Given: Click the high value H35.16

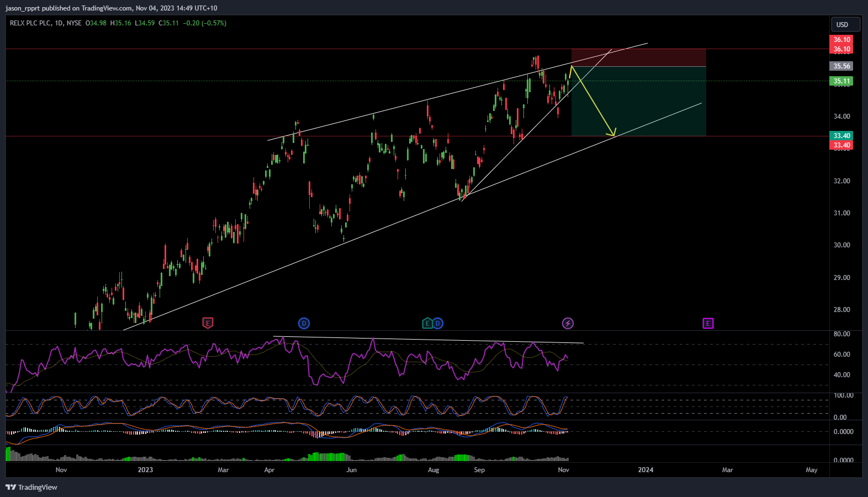Looking at the screenshot, I should pos(120,23).
